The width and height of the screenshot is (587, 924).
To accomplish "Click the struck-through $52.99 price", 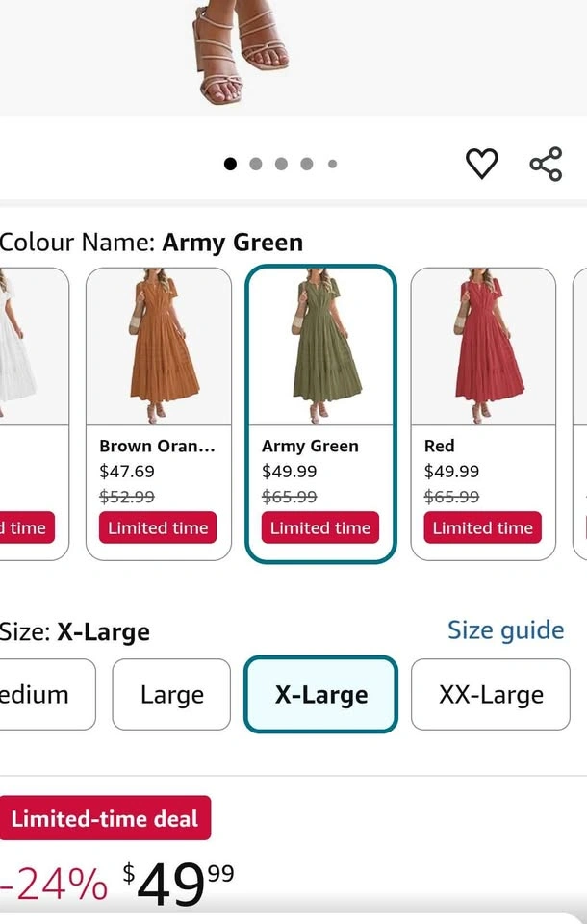I will [x=127, y=497].
